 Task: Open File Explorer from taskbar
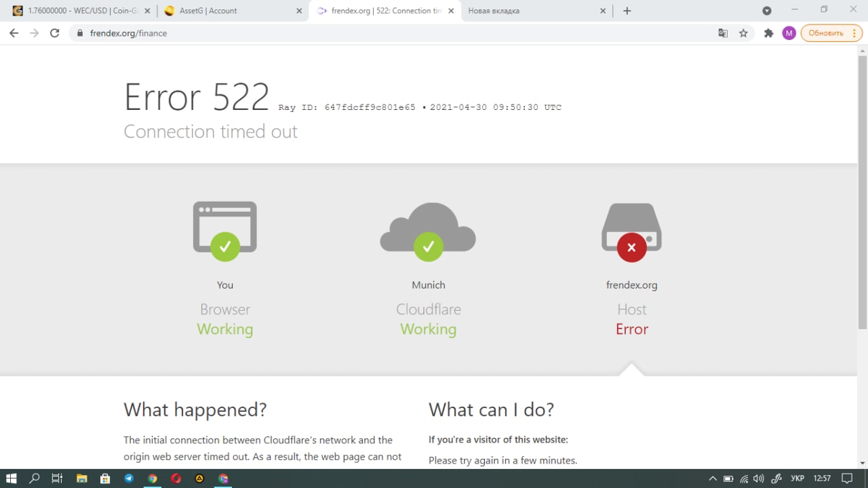coord(81,478)
